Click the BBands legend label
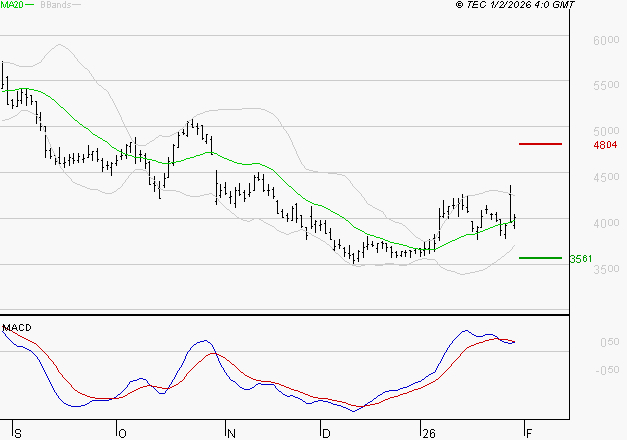 coord(56,5)
